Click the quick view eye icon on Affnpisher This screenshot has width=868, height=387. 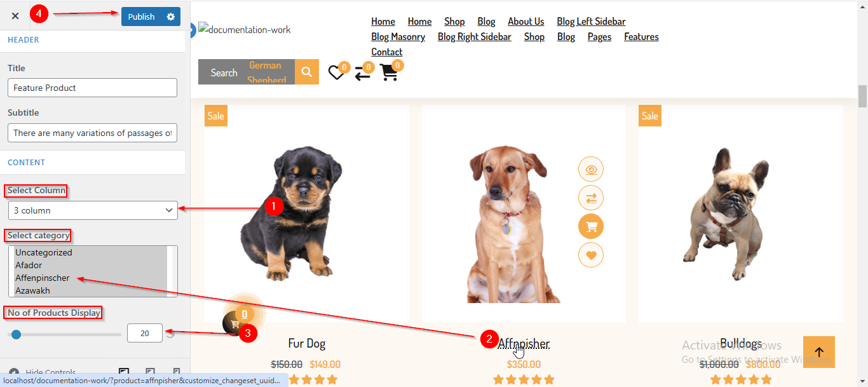click(591, 170)
